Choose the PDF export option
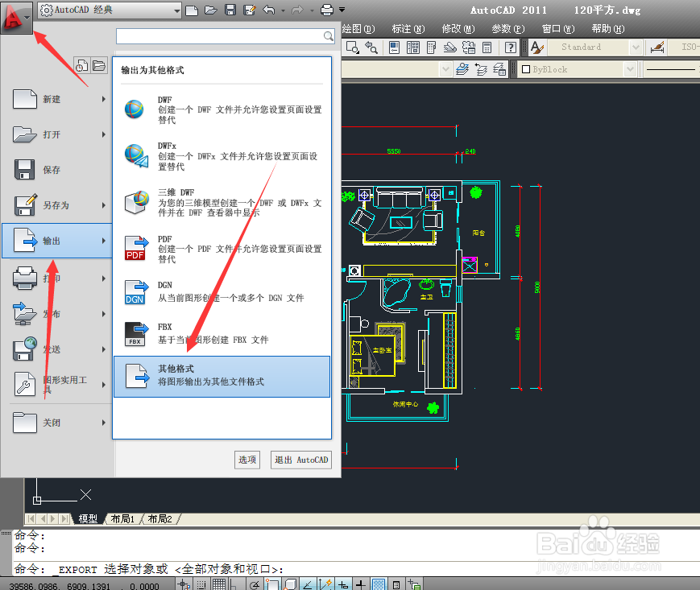 pos(222,249)
